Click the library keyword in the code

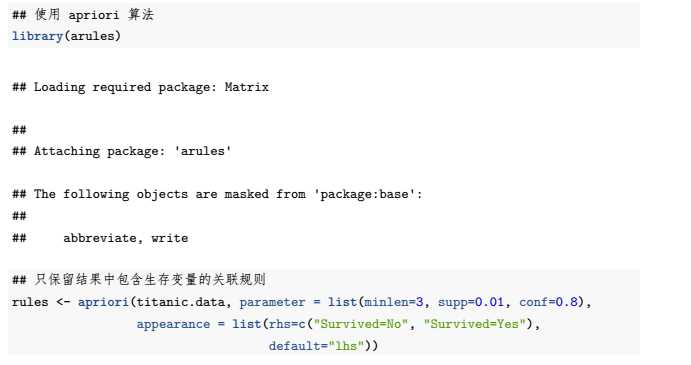pyautogui.click(x=37, y=36)
